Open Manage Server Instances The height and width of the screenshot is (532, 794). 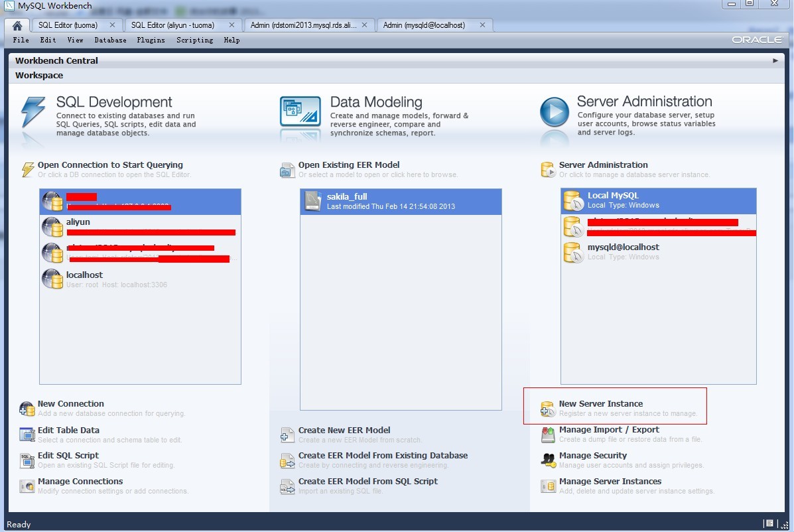pos(610,482)
